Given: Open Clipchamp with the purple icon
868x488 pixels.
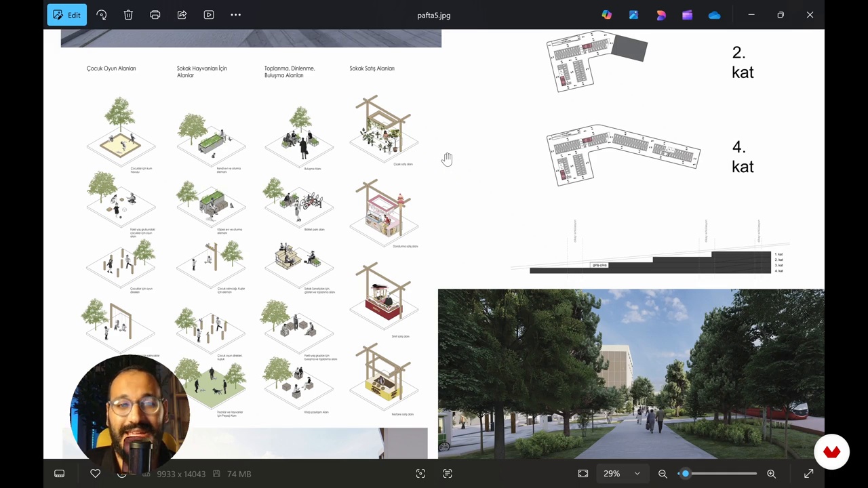Looking at the screenshot, I should click(x=688, y=15).
